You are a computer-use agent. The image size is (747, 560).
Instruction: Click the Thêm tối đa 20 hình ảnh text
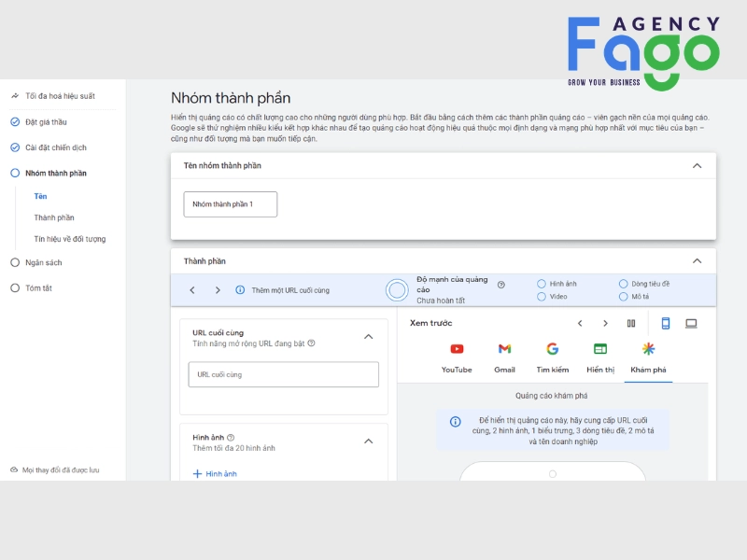point(233,448)
